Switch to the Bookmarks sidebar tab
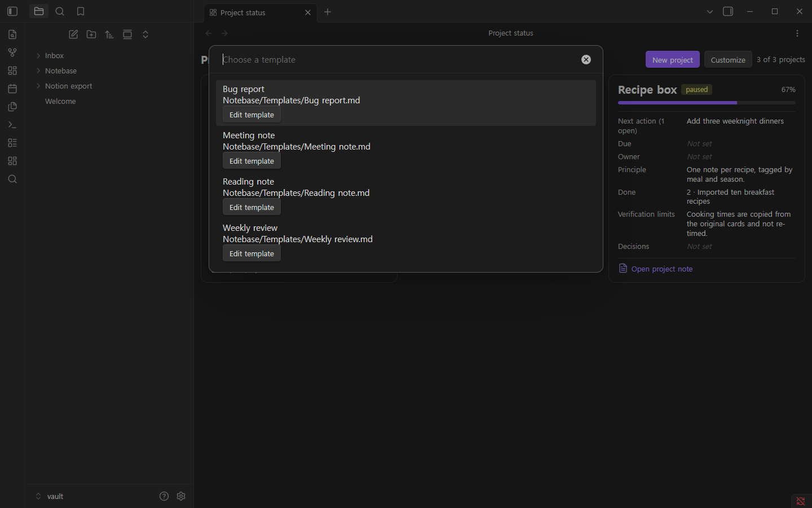 [x=81, y=11]
